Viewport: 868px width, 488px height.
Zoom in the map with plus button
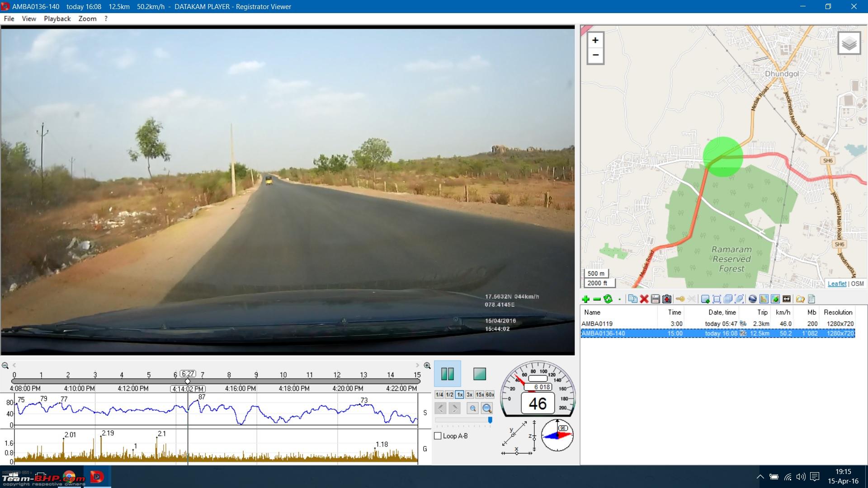(x=595, y=40)
